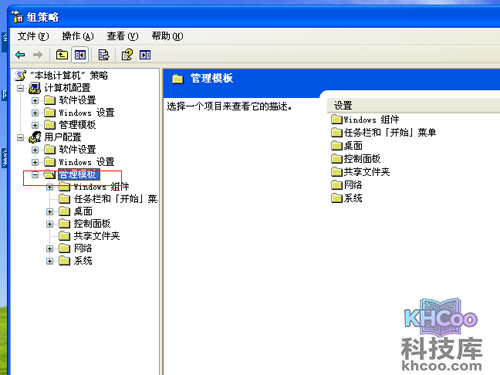This screenshot has width=500, height=375.
Task: Click the Forward arrow toolbar icon
Action: (37, 55)
